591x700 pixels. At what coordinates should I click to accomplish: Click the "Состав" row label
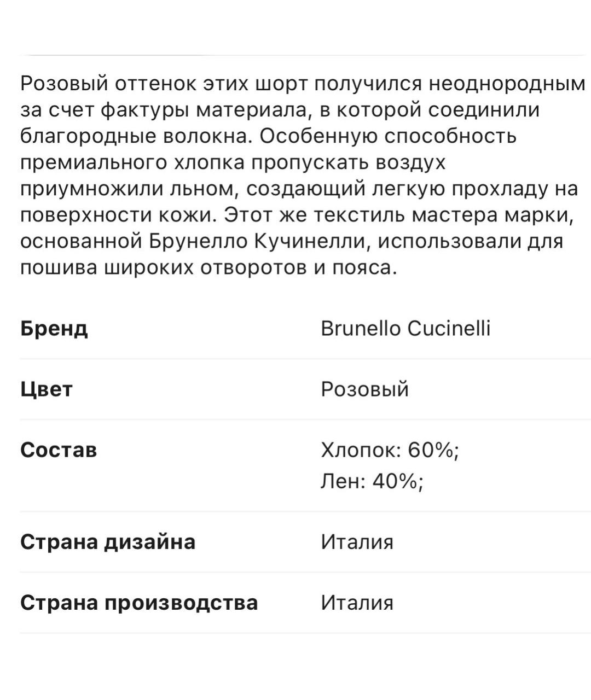[59, 450]
